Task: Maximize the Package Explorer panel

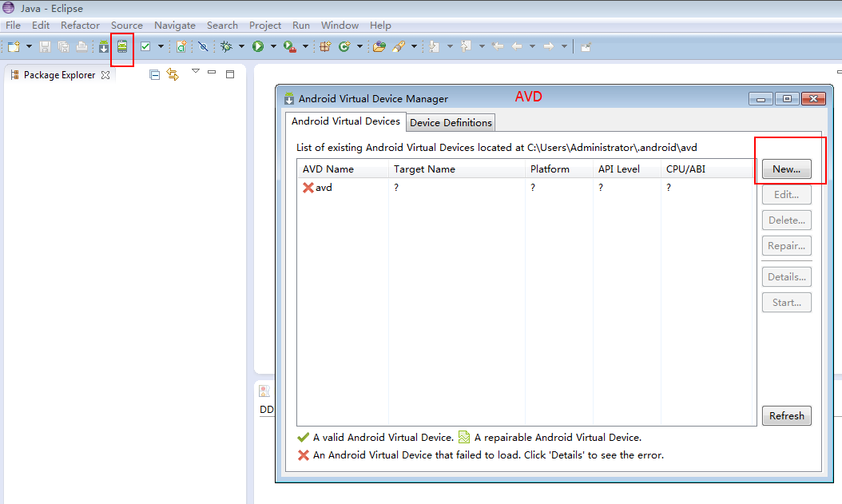Action: coord(230,74)
